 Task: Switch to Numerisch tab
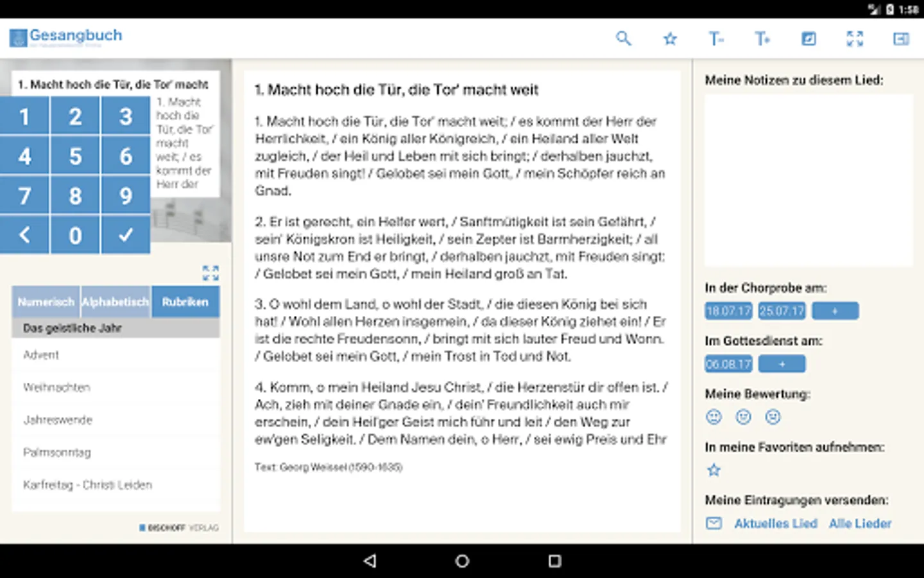(46, 302)
